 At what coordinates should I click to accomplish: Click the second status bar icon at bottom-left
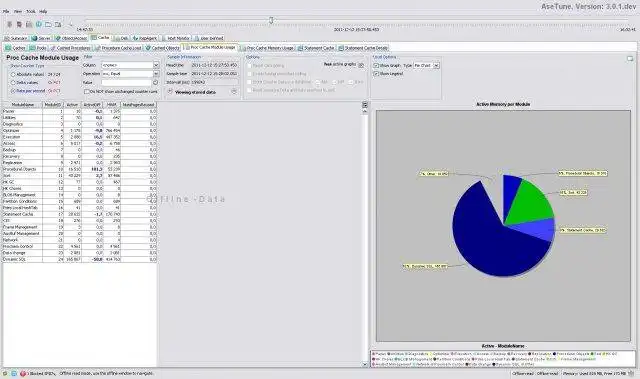pyautogui.click(x=13, y=373)
